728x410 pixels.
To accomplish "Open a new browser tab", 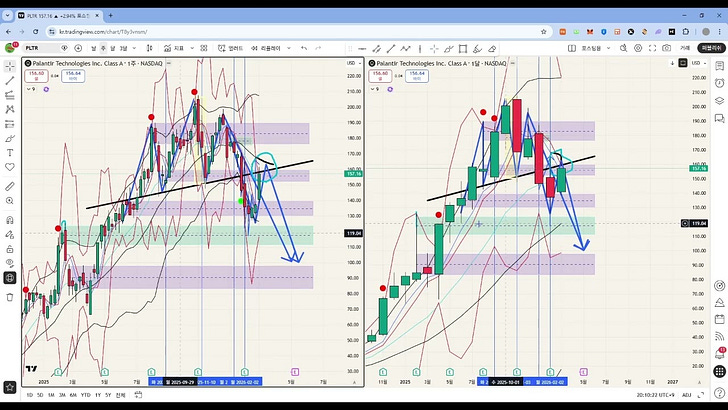I will click(110, 15).
